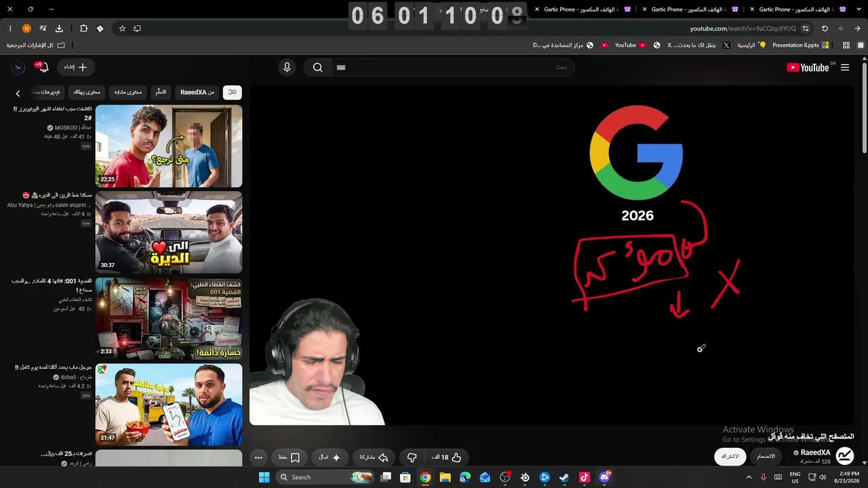
Task: Start YouTube voice search with microphone
Action: [x=287, y=67]
